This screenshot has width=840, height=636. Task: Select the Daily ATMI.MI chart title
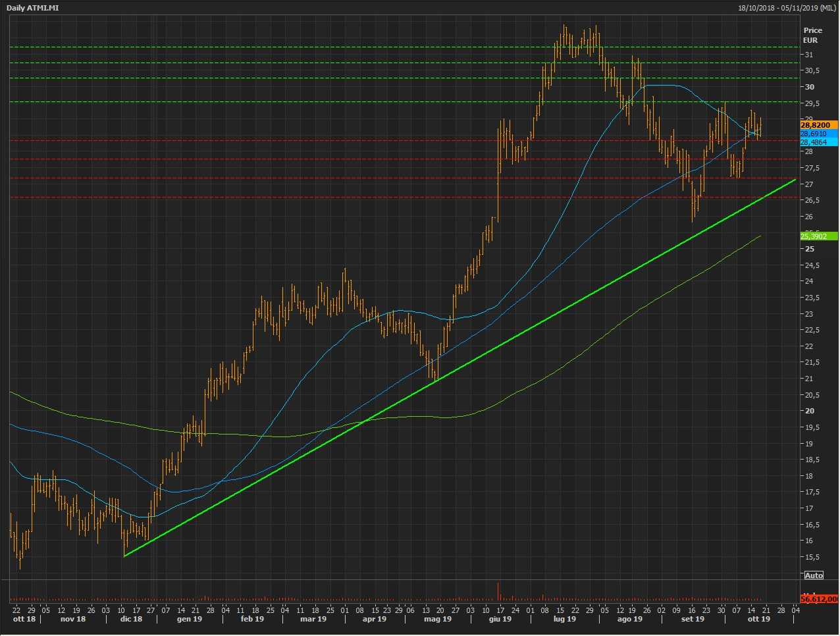tap(33, 7)
